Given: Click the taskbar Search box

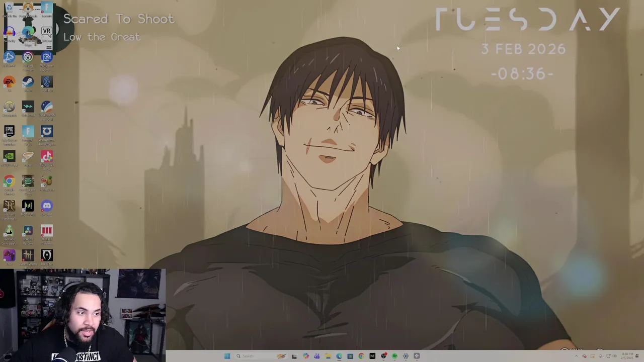Looking at the screenshot, I should coord(262,356).
